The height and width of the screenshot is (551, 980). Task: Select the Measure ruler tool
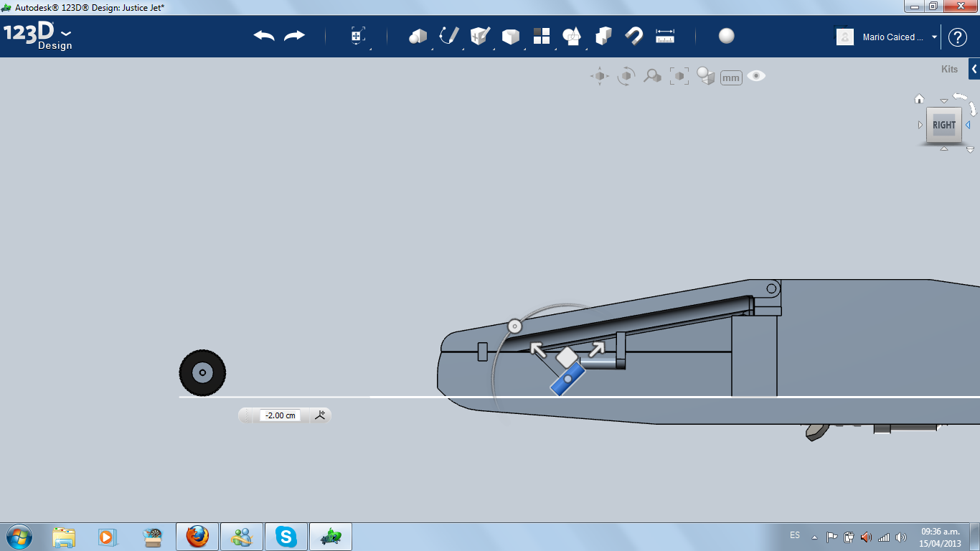[x=665, y=36]
